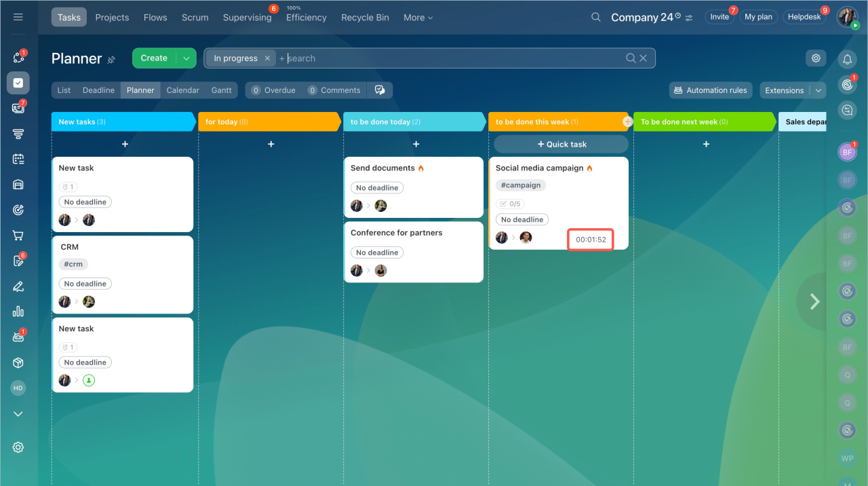
Task: Open the search magnifier in top bar
Action: [x=596, y=17]
